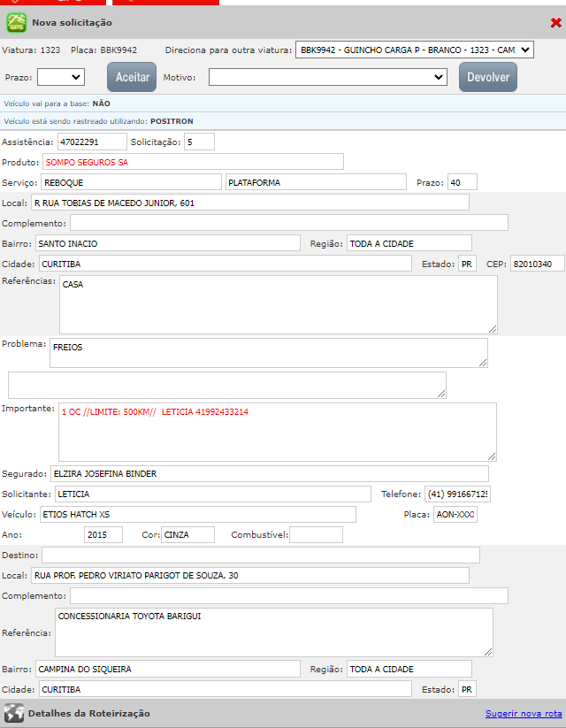This screenshot has width=566, height=728.
Task: Follow the Sugerir nova rota link
Action: coord(524,714)
